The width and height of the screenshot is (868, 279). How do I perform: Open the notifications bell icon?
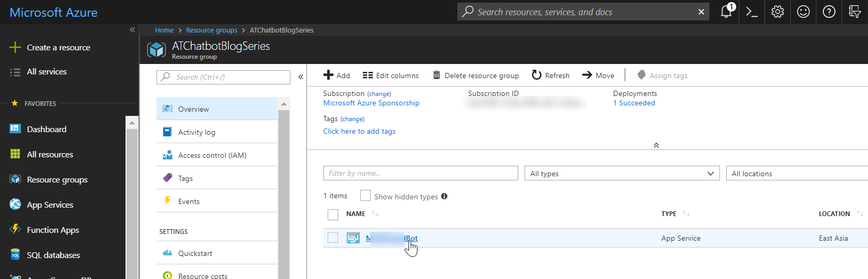[x=726, y=12]
